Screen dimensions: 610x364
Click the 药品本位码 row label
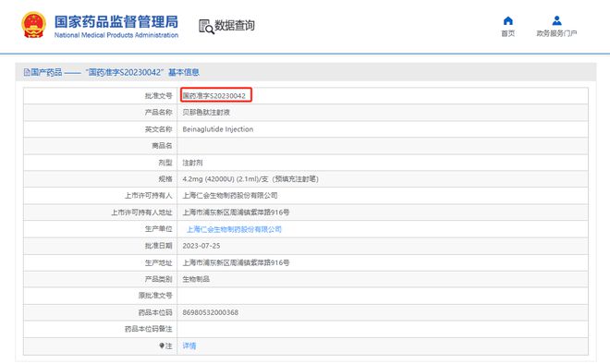(x=155, y=312)
